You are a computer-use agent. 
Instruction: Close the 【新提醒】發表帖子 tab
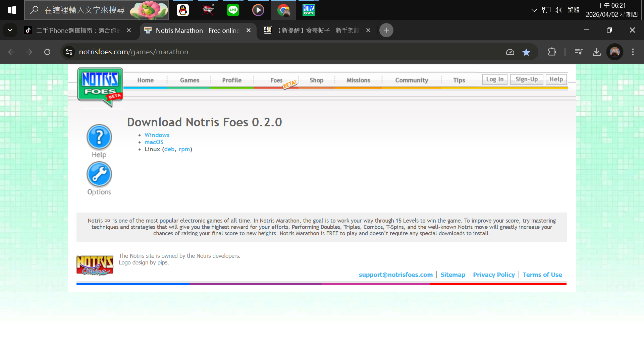click(x=368, y=30)
